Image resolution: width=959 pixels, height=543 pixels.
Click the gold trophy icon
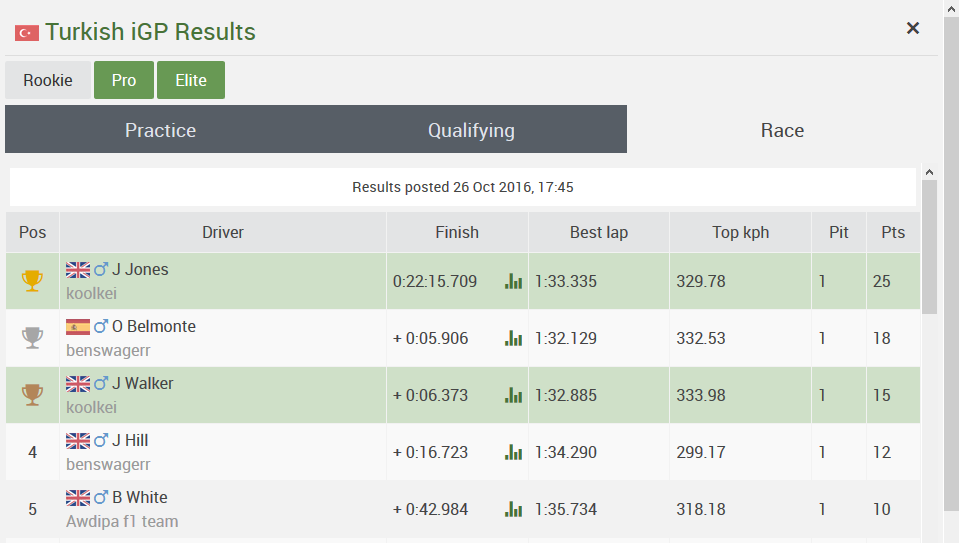[x=33, y=281]
